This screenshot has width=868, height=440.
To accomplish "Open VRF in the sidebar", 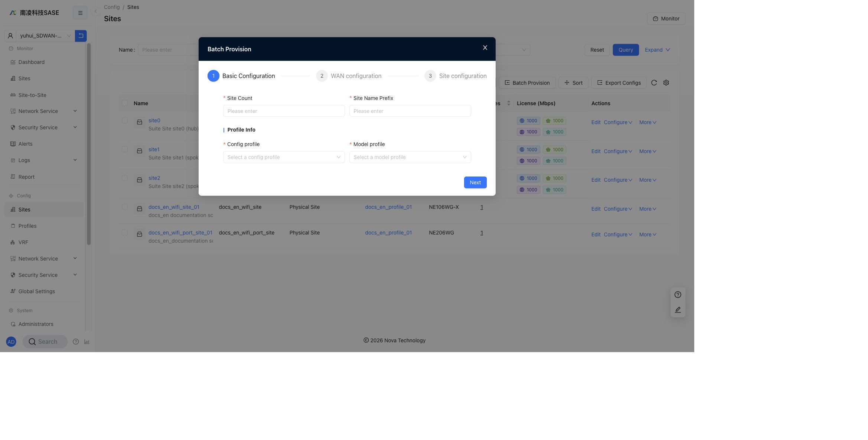I will click(x=44, y=242).
